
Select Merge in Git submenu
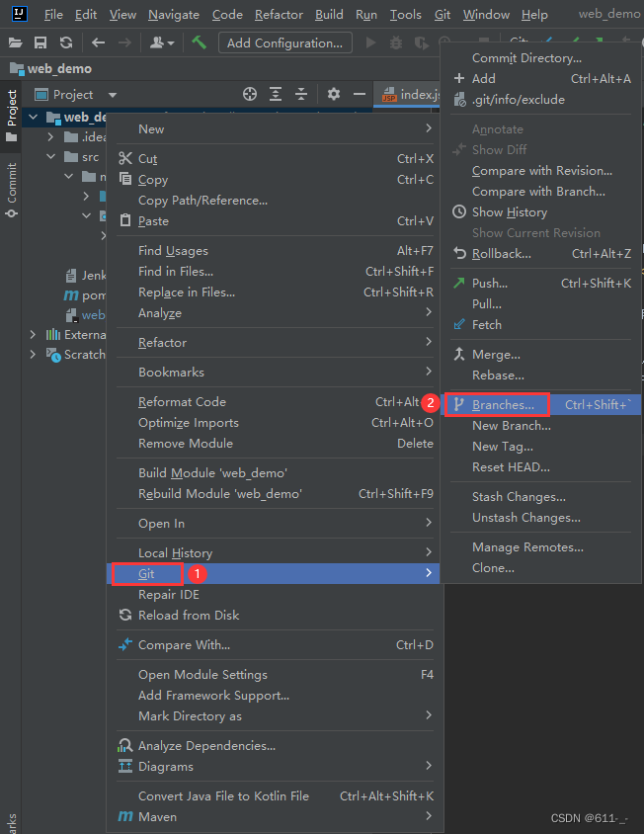coord(542,354)
